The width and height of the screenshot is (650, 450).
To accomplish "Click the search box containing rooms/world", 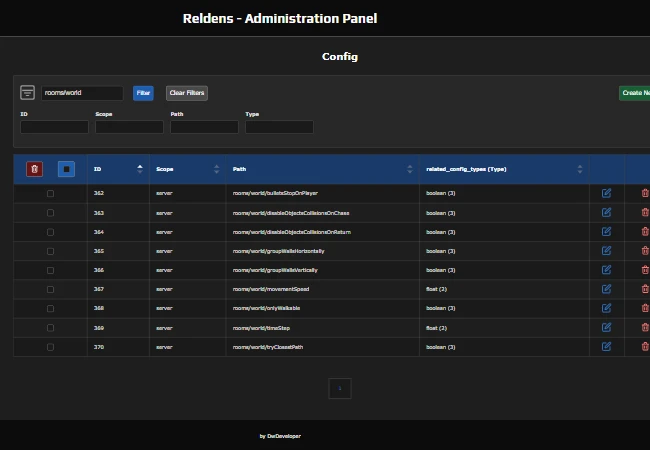I will 82,93.
